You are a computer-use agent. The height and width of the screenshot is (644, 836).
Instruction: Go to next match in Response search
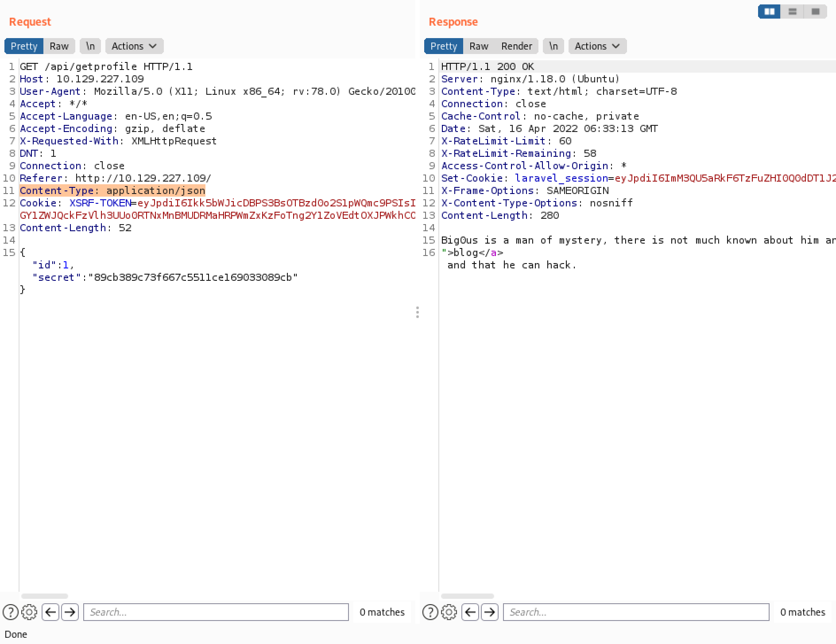click(x=490, y=612)
